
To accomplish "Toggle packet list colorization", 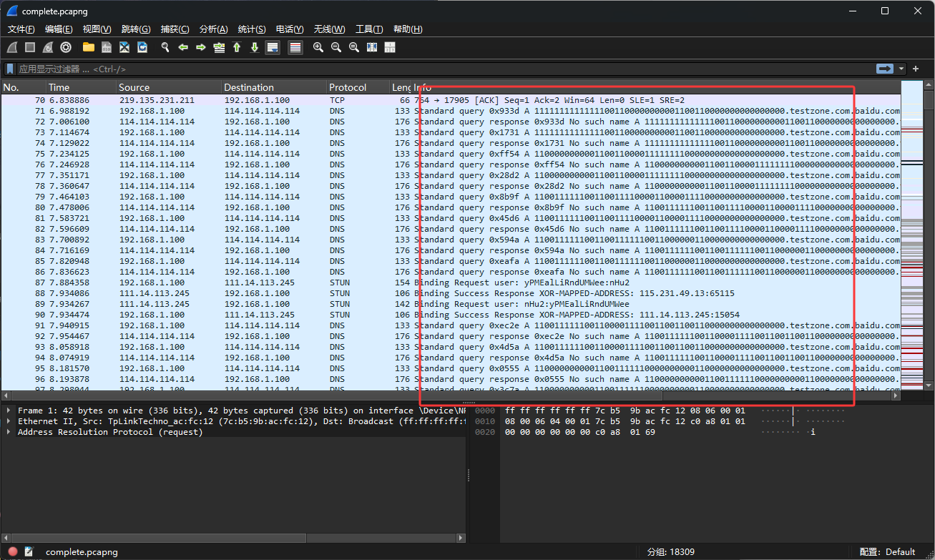I will pos(295,47).
